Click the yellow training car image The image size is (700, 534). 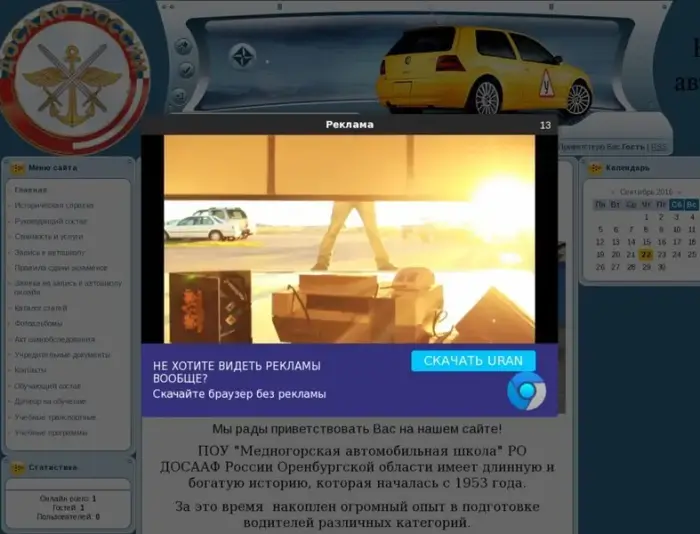(x=485, y=70)
